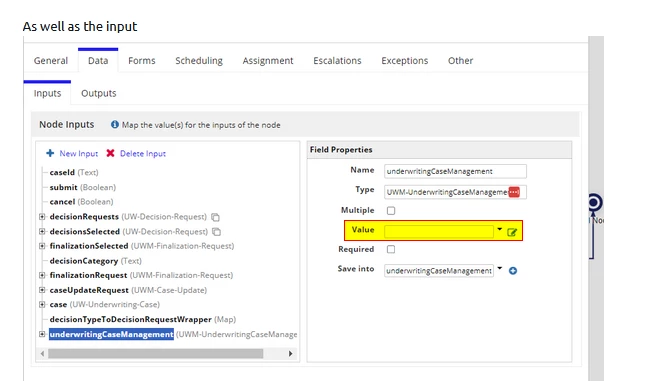
Task: Select the underwritingCaseManagement input row
Action: tap(173, 334)
